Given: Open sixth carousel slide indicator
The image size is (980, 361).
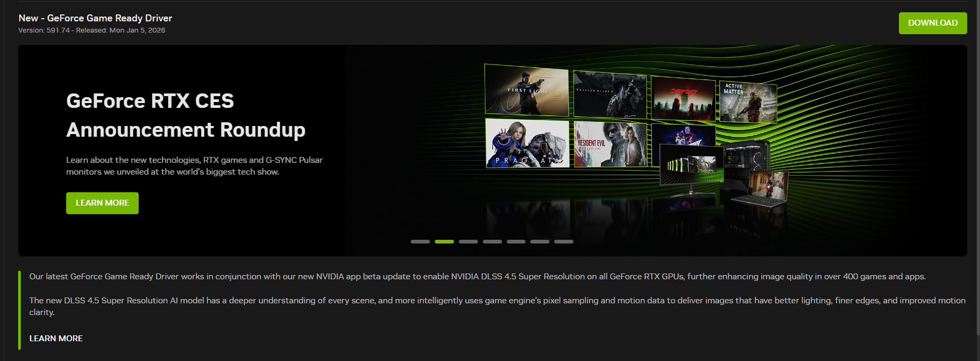Looking at the screenshot, I should pyautogui.click(x=540, y=242).
